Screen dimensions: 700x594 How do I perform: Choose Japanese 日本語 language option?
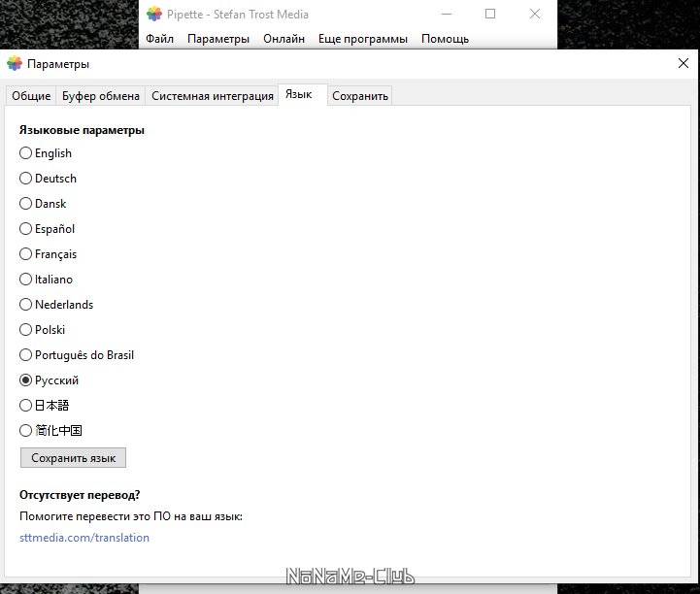pyautogui.click(x=45, y=406)
